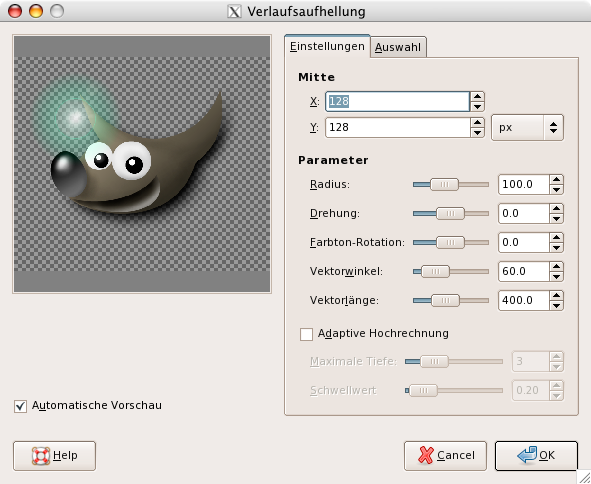
Task: Click the flare center in the preview image
Action: click(x=75, y=118)
